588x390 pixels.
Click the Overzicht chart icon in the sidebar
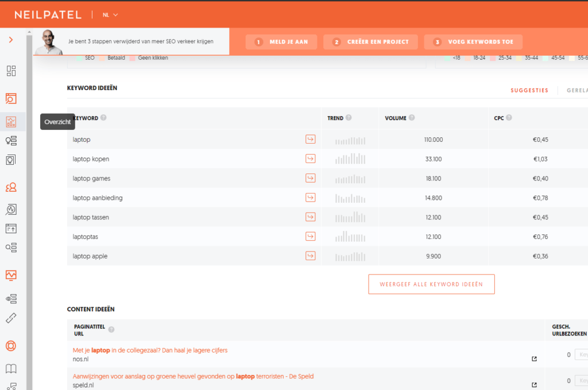[11, 122]
